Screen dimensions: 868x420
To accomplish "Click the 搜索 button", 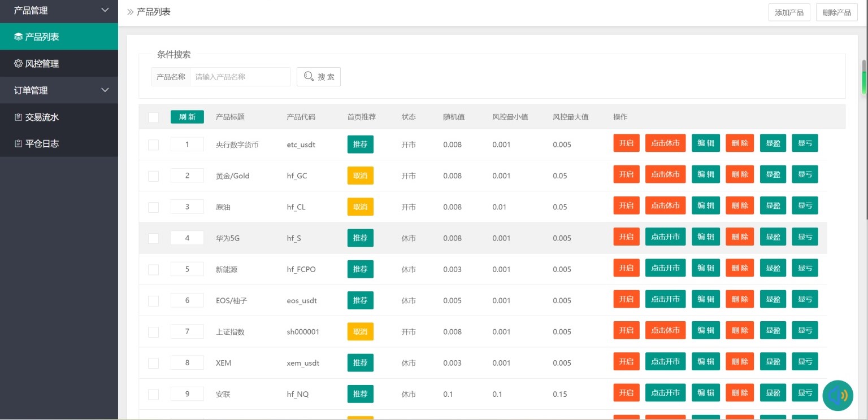I will point(319,77).
